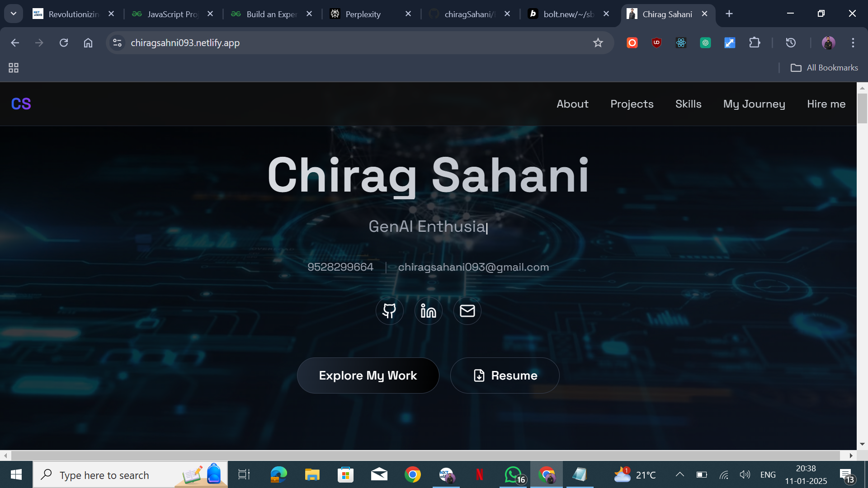Click the email envelope icon
Screen dimensions: 868x488
pos(467,311)
